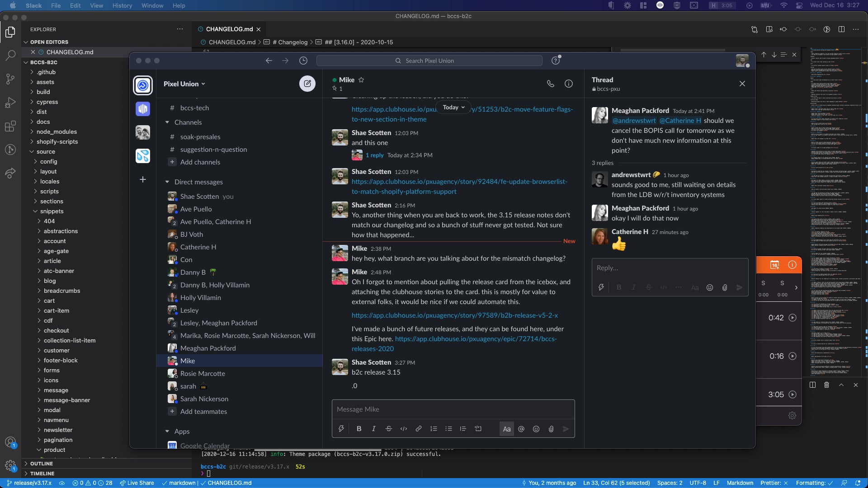Click the Search Pixel Union field
Viewport: 868px width, 488px height.
coord(429,61)
